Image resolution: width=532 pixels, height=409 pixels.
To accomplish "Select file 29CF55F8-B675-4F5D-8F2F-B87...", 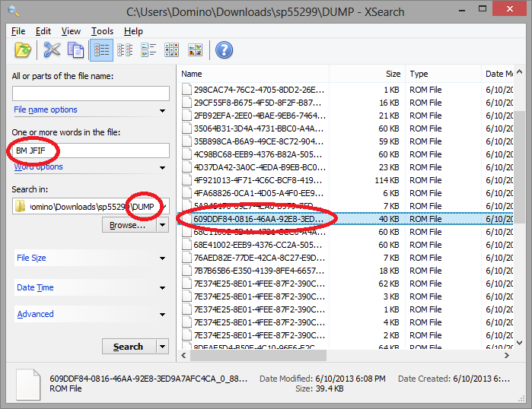I will click(257, 103).
